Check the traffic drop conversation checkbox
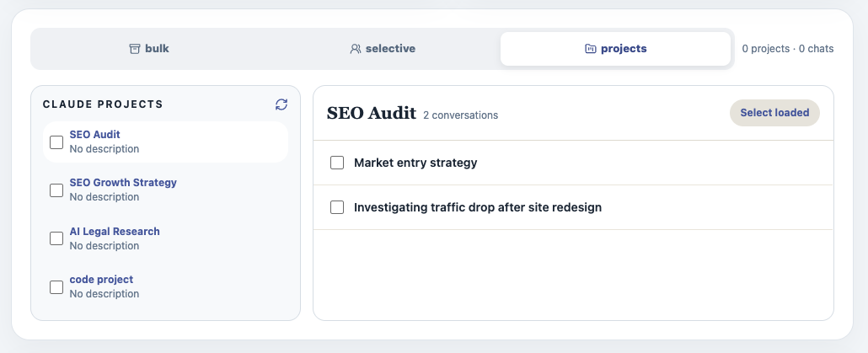 (x=337, y=207)
